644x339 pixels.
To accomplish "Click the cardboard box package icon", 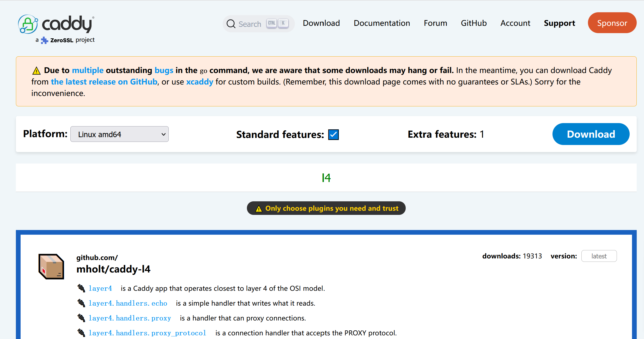I will [51, 266].
